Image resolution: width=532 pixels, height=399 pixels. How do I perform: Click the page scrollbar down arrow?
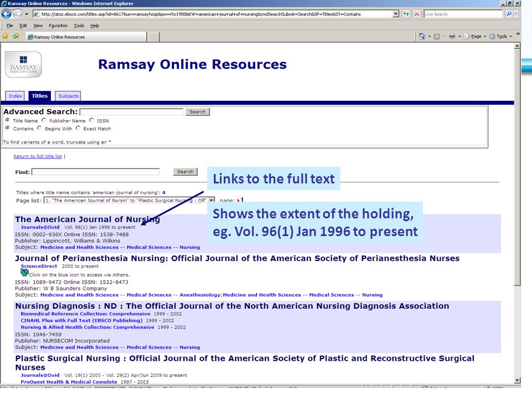tap(518, 380)
